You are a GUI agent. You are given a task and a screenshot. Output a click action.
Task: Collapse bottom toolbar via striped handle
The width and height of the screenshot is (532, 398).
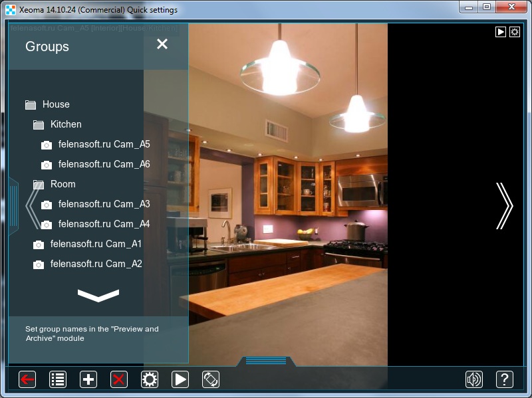(x=266, y=361)
